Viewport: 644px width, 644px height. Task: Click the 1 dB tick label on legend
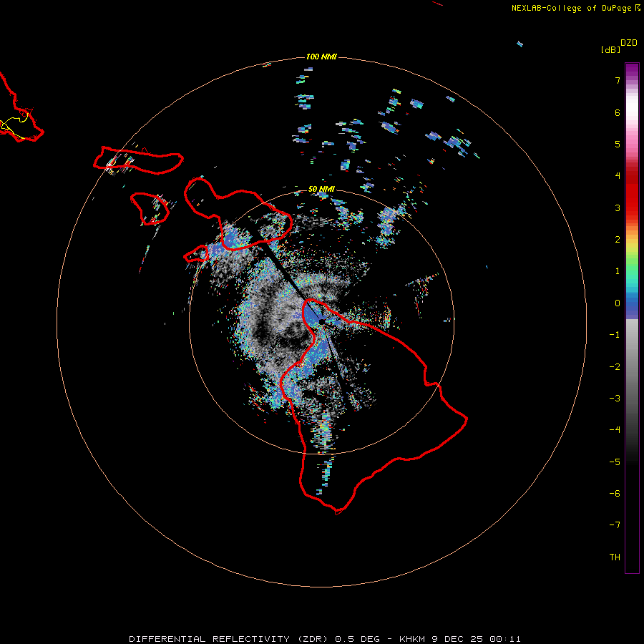(x=618, y=271)
